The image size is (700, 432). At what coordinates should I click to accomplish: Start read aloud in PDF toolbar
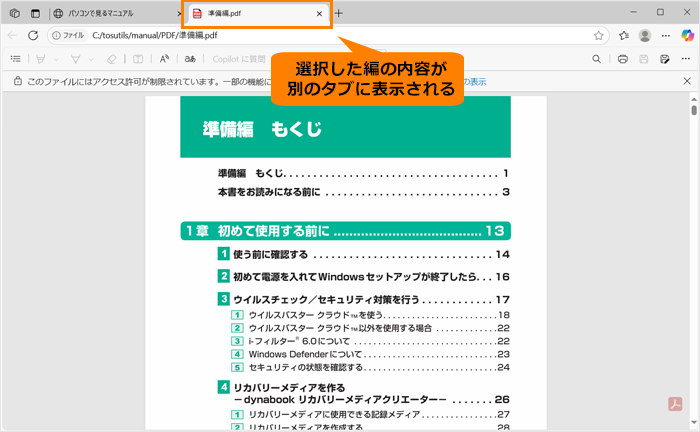click(x=164, y=59)
